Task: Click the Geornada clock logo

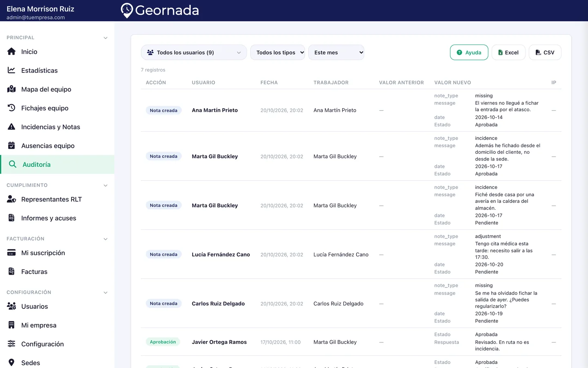Action: pos(127,11)
